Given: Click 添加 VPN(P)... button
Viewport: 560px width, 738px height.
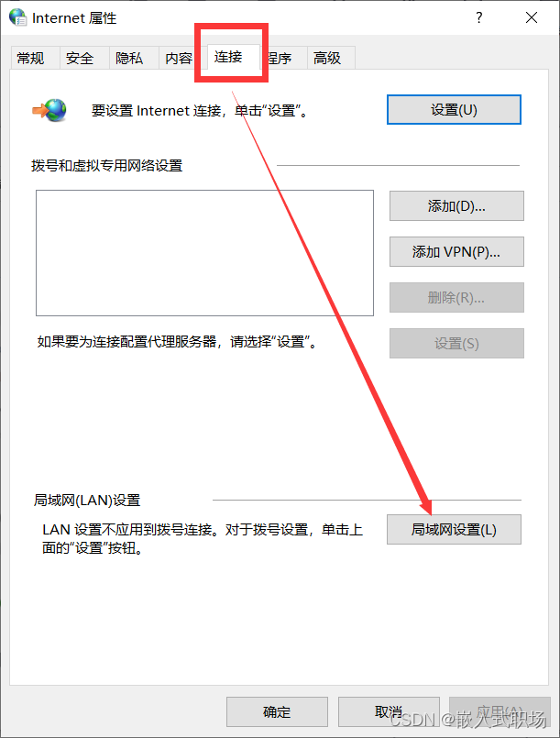Looking at the screenshot, I should (456, 252).
